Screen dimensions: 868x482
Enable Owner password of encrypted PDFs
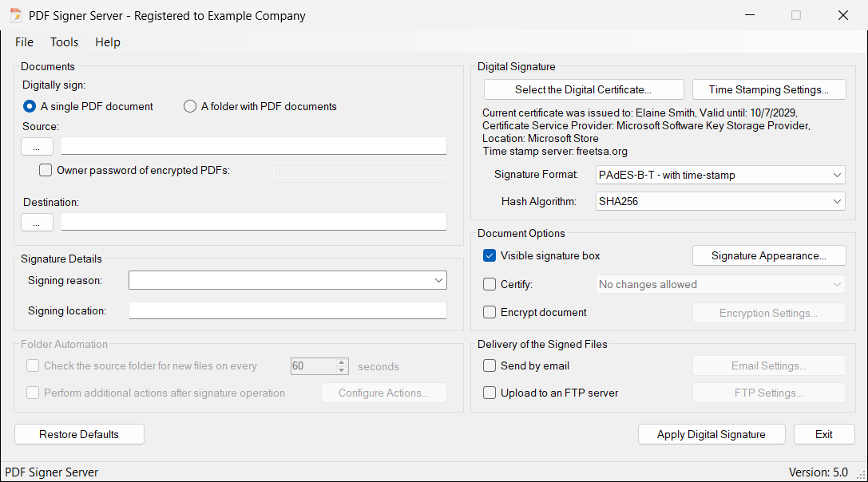[x=46, y=171]
